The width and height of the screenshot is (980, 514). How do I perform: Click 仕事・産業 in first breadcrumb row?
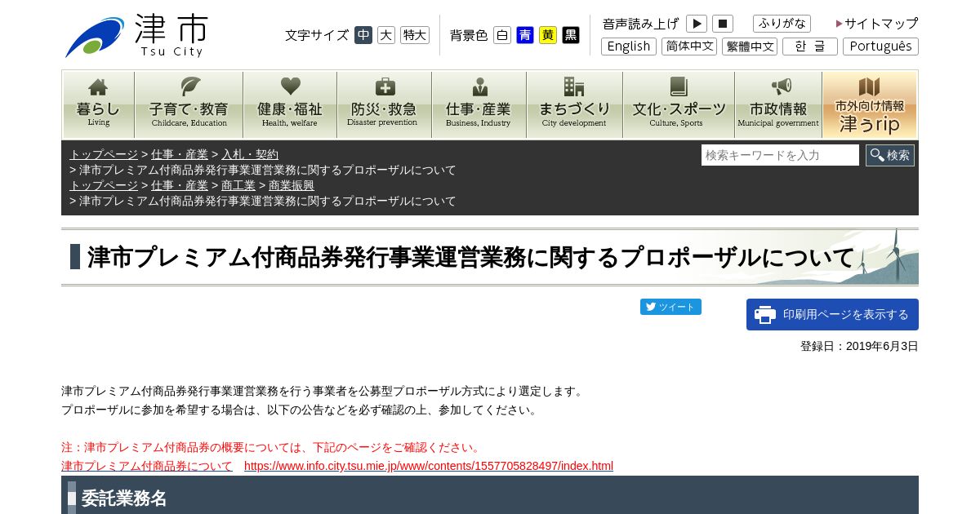click(180, 154)
